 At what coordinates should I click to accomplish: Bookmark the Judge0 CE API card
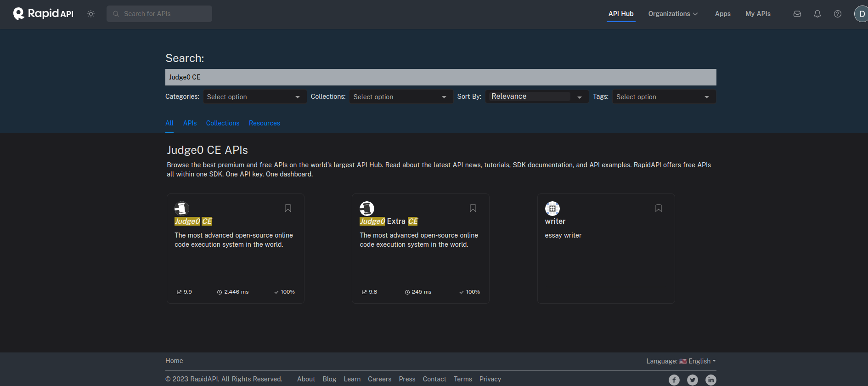tap(288, 208)
